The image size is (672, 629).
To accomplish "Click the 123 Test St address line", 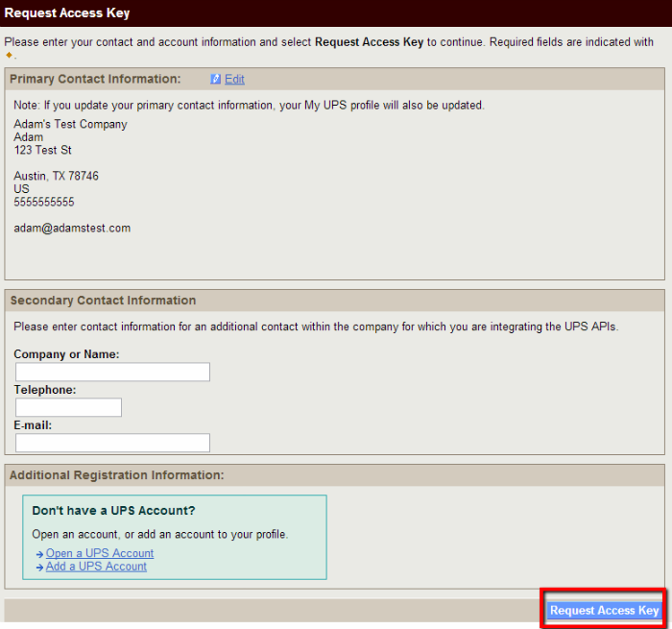I will tap(42, 150).
